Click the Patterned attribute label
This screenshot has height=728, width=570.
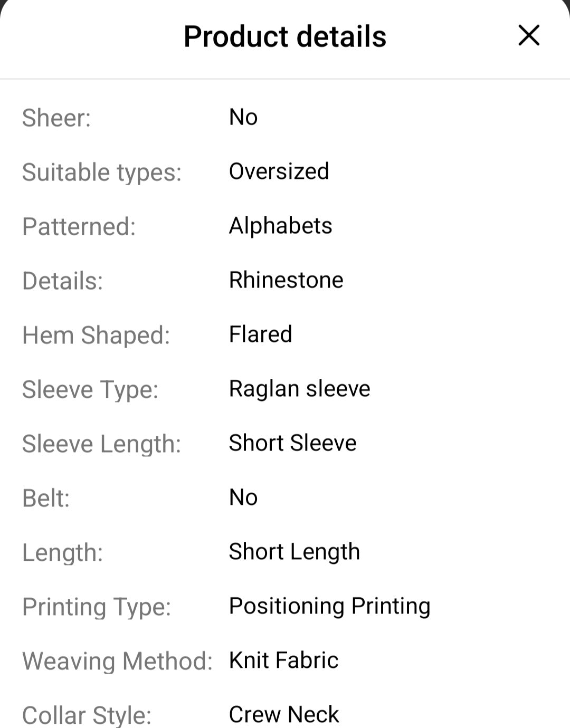coord(79,226)
